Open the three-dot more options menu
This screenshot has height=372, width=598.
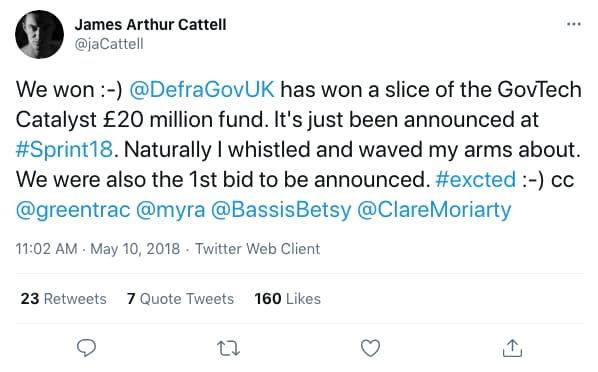[574, 24]
